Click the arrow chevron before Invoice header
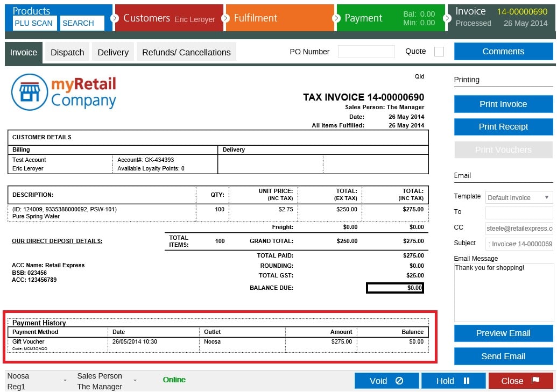The width and height of the screenshot is (557, 392). pos(447,18)
